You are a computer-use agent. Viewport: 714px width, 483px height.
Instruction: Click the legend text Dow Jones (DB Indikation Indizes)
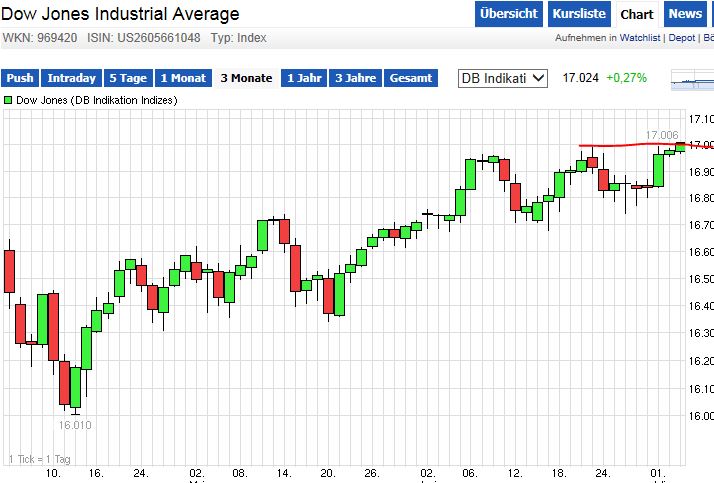pos(97,100)
